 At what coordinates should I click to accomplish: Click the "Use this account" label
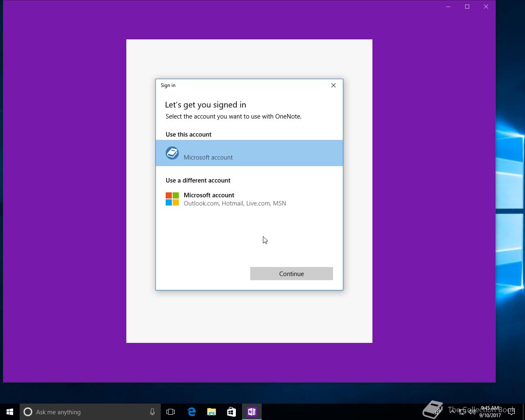coord(189,134)
